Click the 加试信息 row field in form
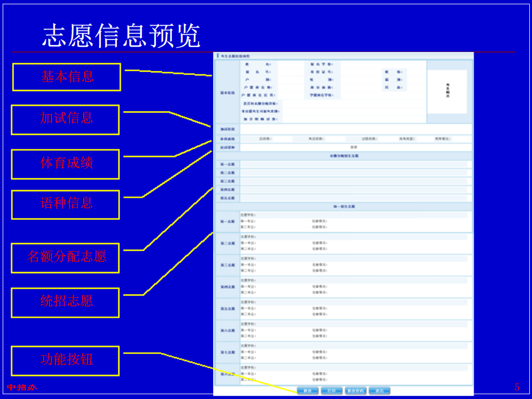The image size is (532, 399). click(355, 129)
